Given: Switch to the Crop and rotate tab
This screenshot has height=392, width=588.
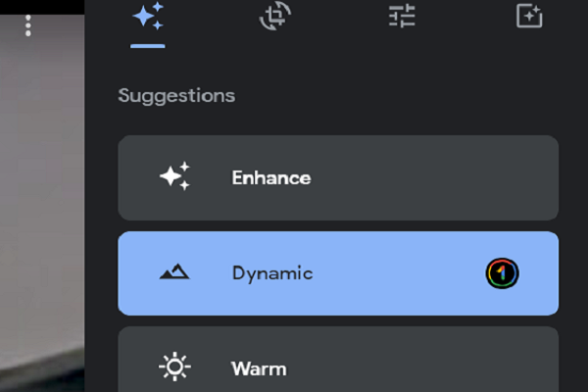Looking at the screenshot, I should (274, 17).
